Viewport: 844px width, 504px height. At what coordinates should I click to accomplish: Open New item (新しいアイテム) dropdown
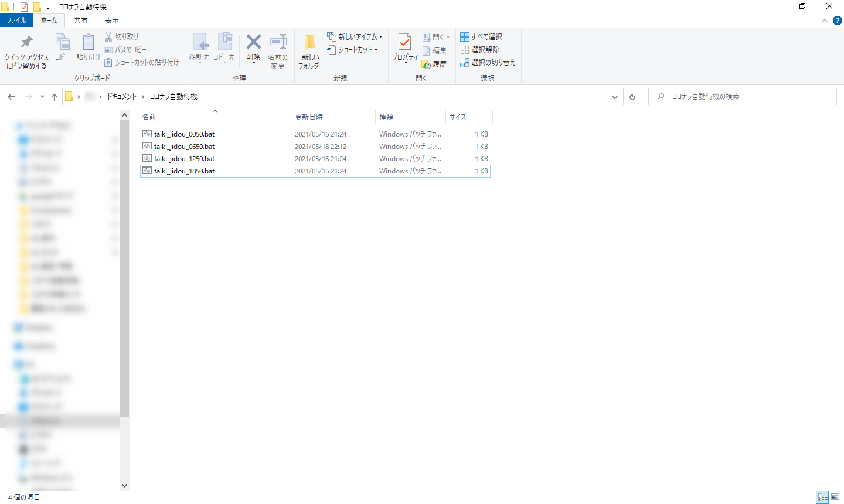(355, 36)
